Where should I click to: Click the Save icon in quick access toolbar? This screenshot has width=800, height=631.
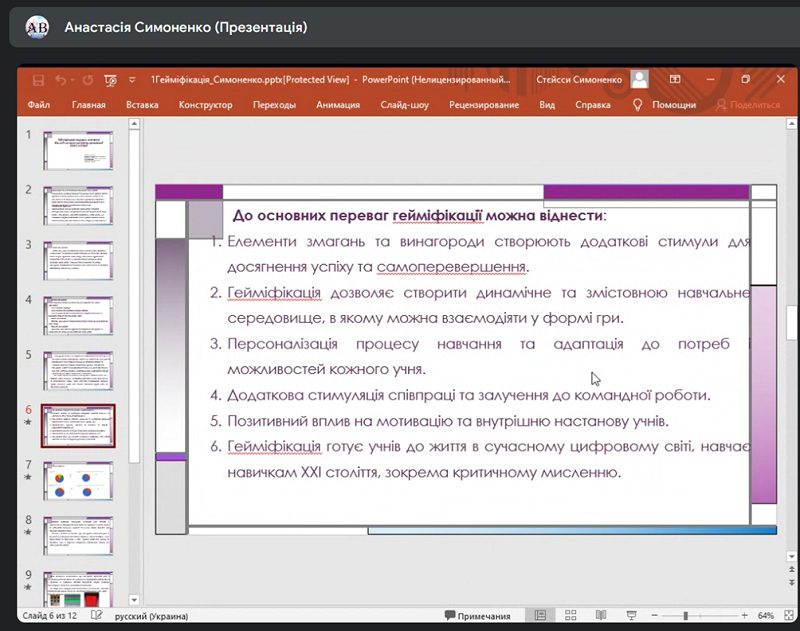pos(38,80)
